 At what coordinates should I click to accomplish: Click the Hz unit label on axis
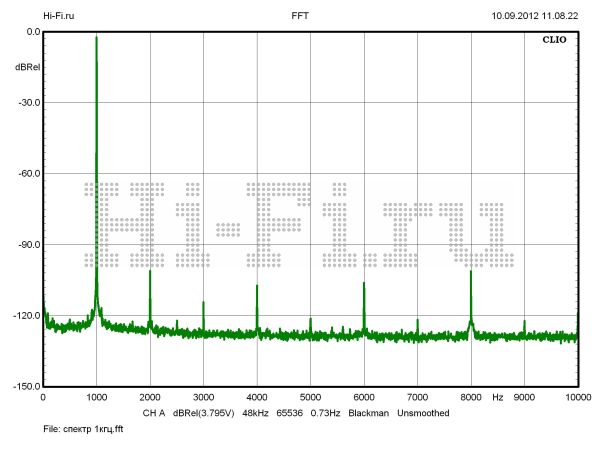[x=497, y=397]
